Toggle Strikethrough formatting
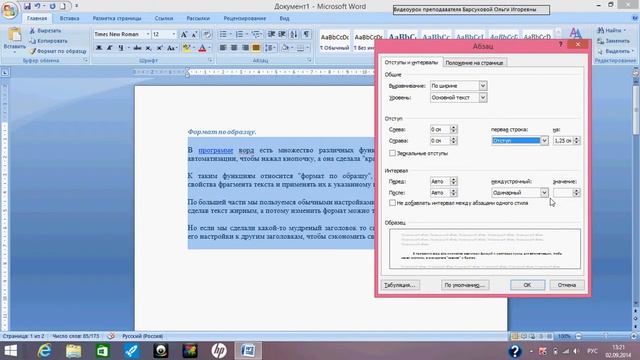640x360 pixels. 138,48
